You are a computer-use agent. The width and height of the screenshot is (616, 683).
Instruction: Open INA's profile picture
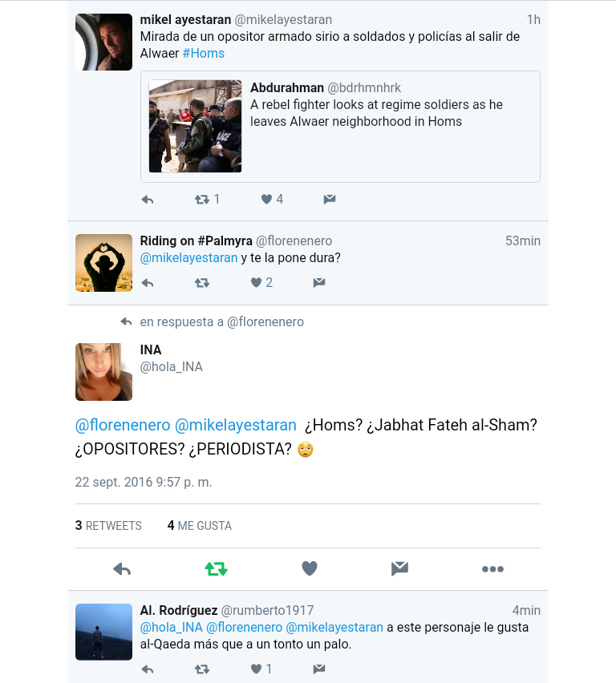pyautogui.click(x=103, y=372)
